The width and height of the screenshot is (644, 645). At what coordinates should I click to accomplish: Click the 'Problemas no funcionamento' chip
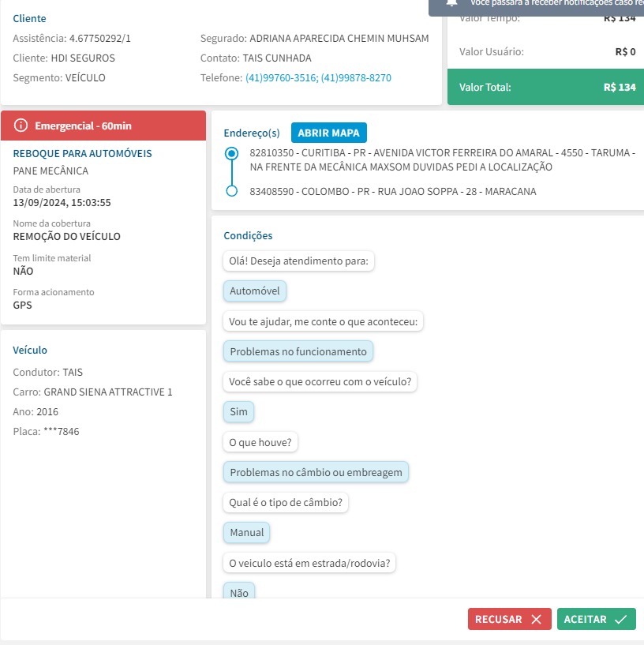(298, 351)
